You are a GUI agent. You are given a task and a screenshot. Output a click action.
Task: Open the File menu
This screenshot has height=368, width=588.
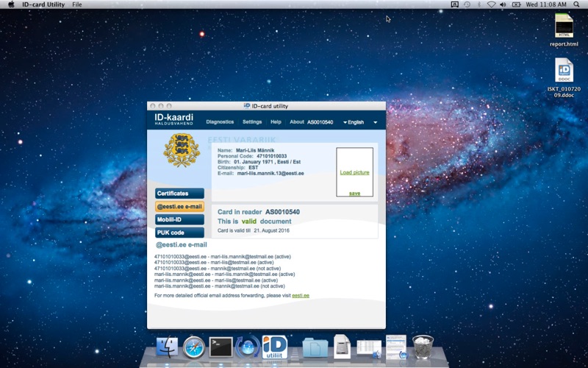point(76,4)
